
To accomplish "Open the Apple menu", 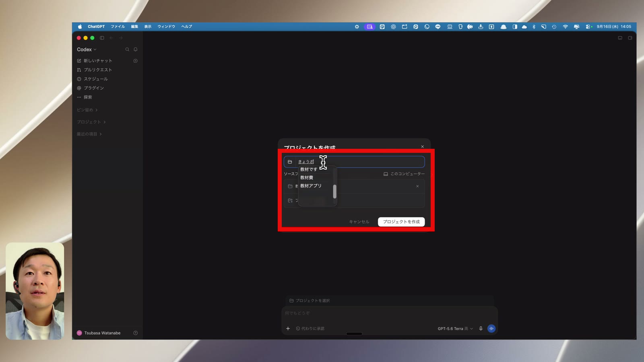I will click(x=80, y=27).
